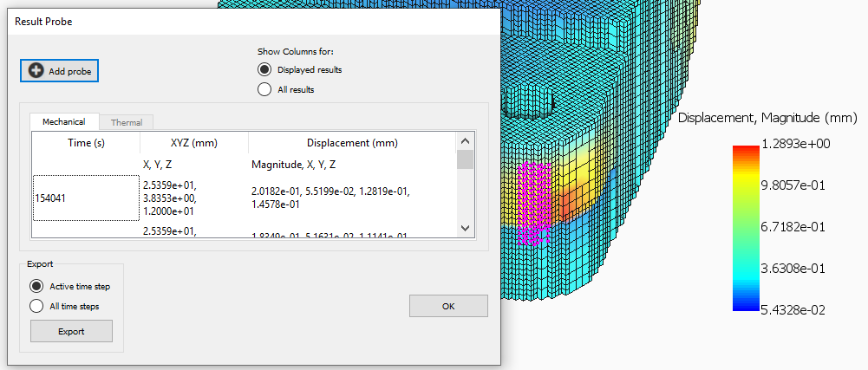Click the Time (s) column header
This screenshot has width=868, height=370.
coord(87,143)
